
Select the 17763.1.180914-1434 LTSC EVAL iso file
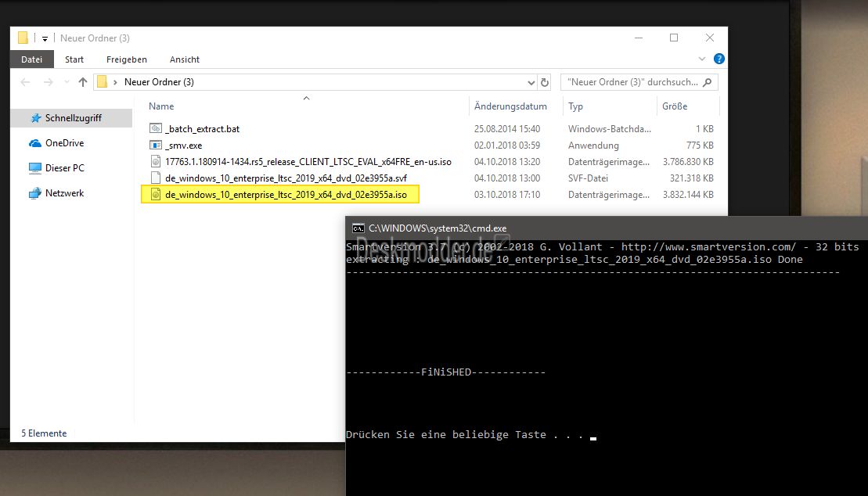(308, 162)
